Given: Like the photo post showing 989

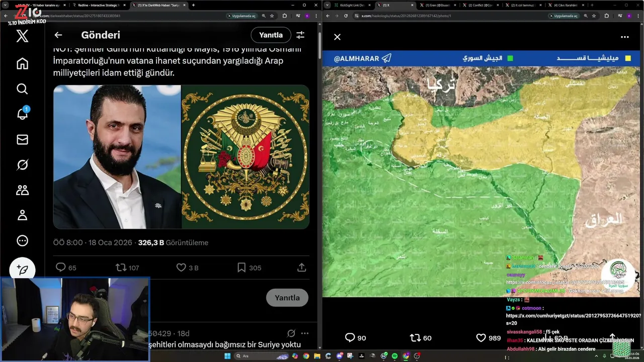Looking at the screenshot, I should pos(481,338).
